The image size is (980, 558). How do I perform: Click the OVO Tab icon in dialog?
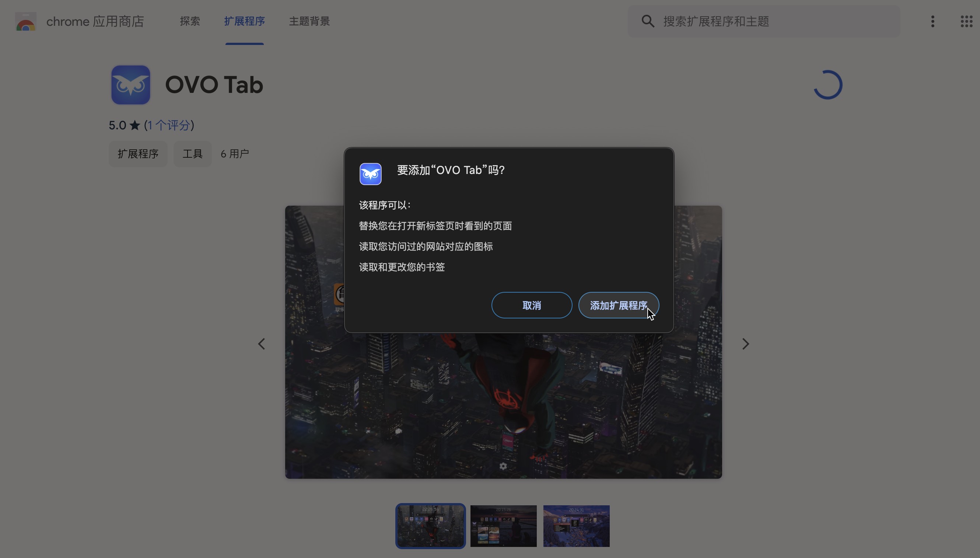370,174
